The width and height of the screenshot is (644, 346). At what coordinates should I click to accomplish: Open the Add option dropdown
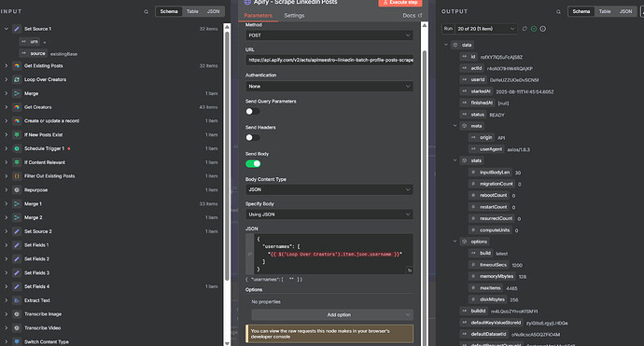click(x=332, y=315)
